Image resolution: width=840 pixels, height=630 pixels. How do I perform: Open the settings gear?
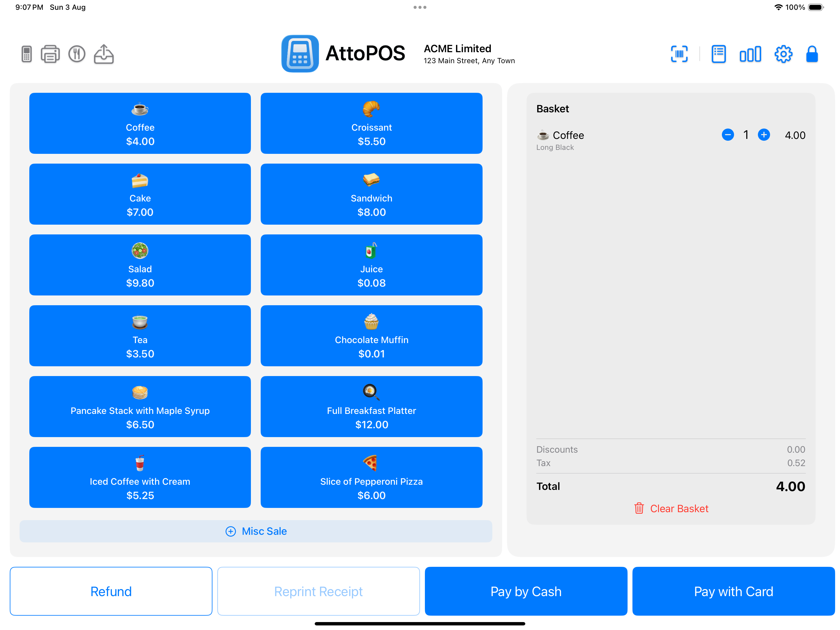click(783, 54)
